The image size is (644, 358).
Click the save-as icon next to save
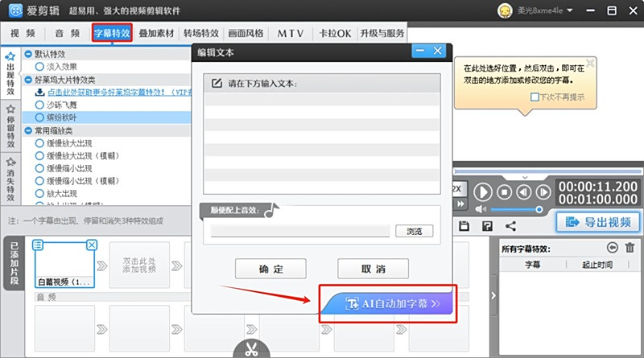pos(487,226)
